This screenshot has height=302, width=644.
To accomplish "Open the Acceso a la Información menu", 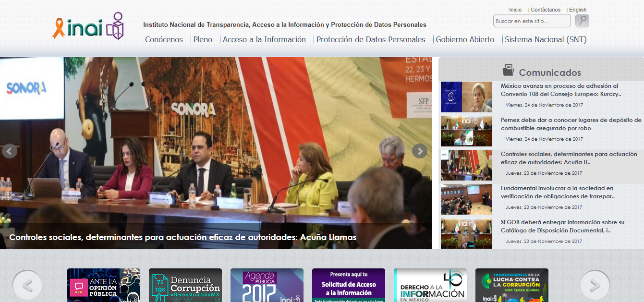I will [264, 40].
